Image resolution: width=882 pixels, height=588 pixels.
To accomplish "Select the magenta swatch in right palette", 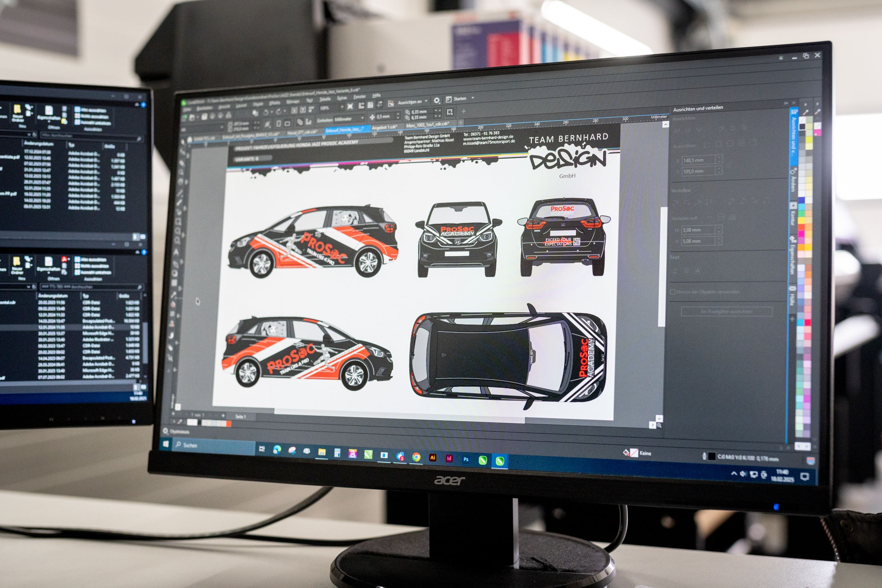I will pyautogui.click(x=818, y=132).
